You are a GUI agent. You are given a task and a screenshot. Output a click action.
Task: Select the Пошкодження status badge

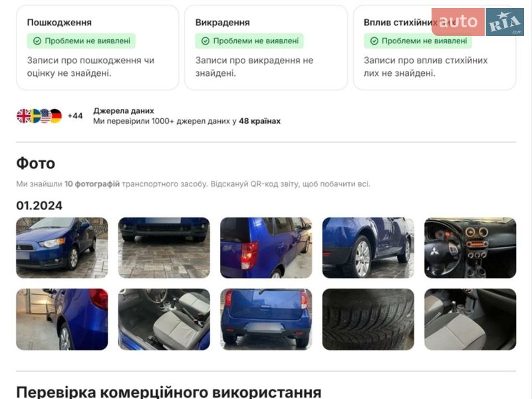[81, 41]
